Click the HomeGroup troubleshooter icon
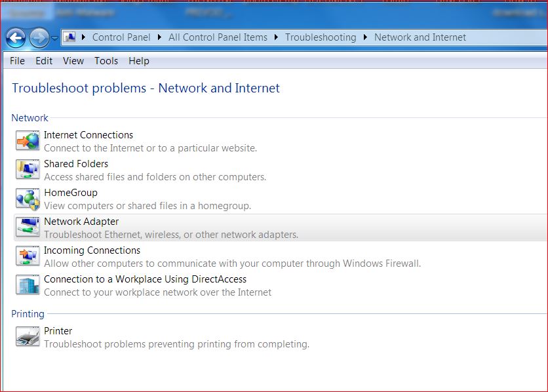This screenshot has width=548, height=392. point(28,198)
